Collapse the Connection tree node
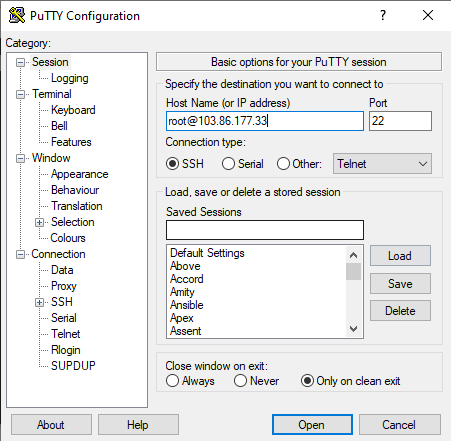Screen dimensions: 451x441 coord(20,255)
